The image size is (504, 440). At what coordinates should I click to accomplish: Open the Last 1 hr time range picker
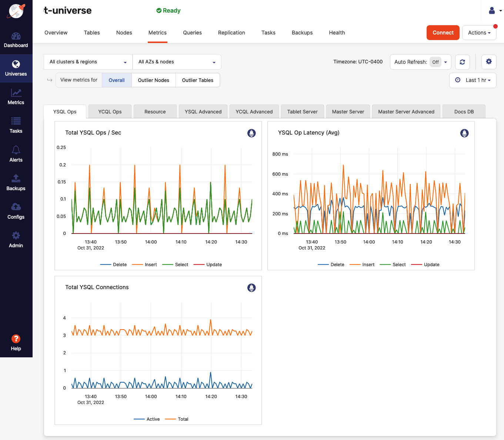tap(473, 80)
